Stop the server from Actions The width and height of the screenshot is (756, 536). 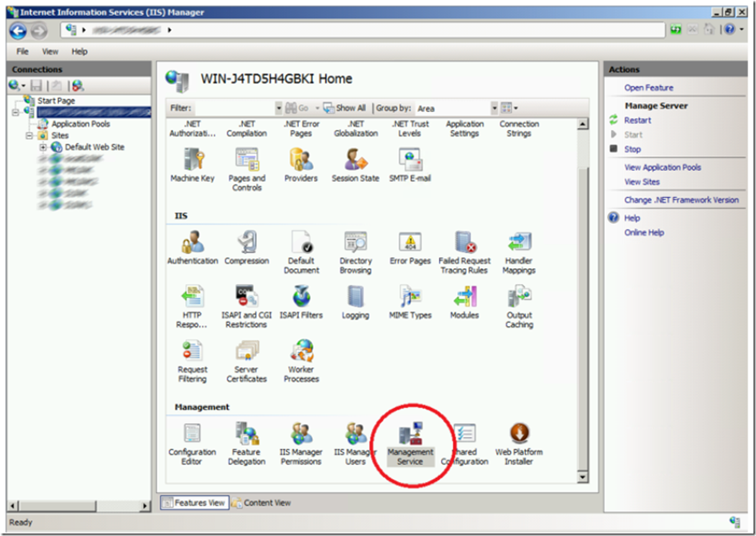pyautogui.click(x=632, y=149)
